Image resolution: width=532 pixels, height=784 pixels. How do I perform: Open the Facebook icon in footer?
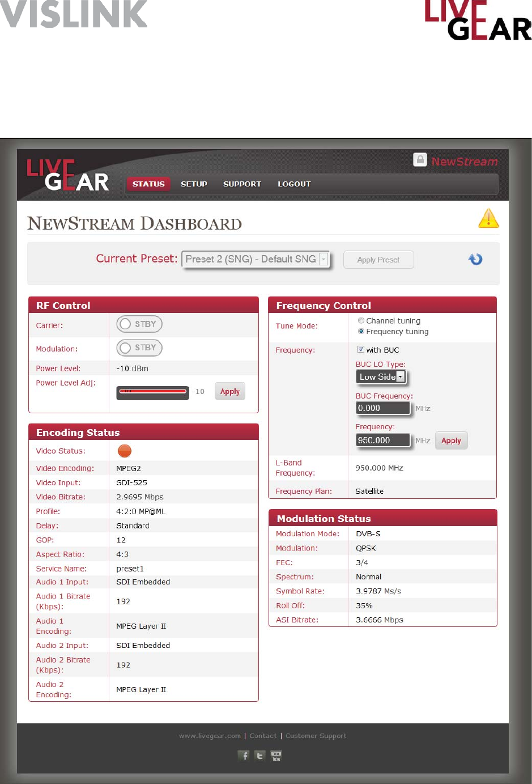pyautogui.click(x=244, y=755)
